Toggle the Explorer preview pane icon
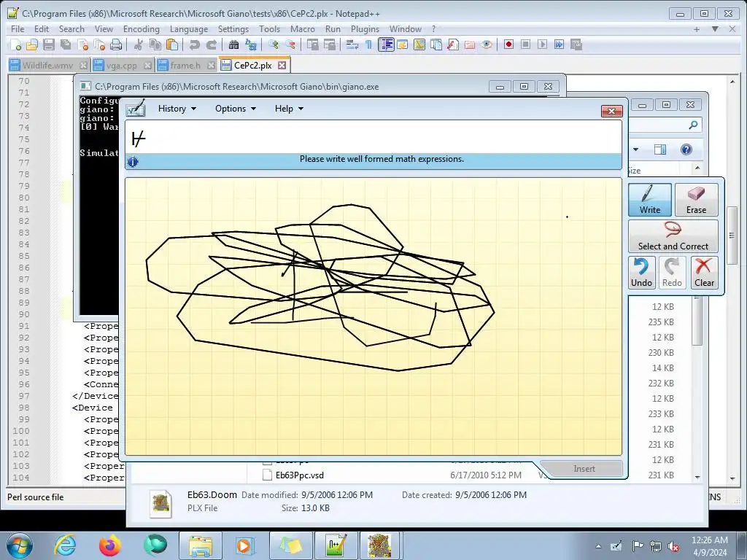Viewport: 747px width, 560px height. pos(660,149)
